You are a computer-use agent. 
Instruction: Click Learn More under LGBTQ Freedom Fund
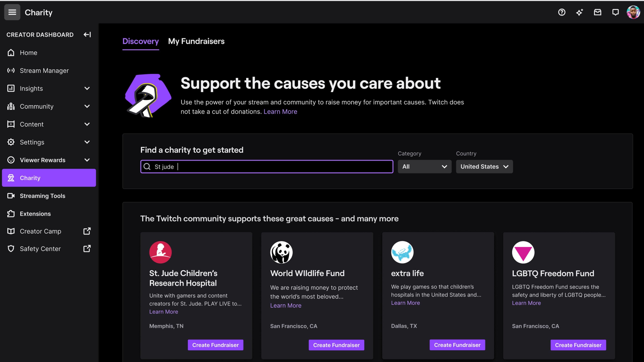tap(526, 303)
